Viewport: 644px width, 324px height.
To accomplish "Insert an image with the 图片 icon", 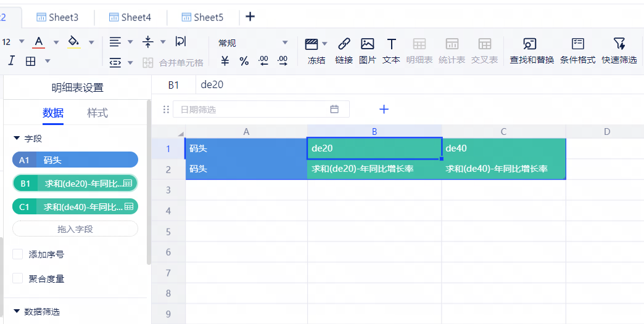I will (x=367, y=44).
